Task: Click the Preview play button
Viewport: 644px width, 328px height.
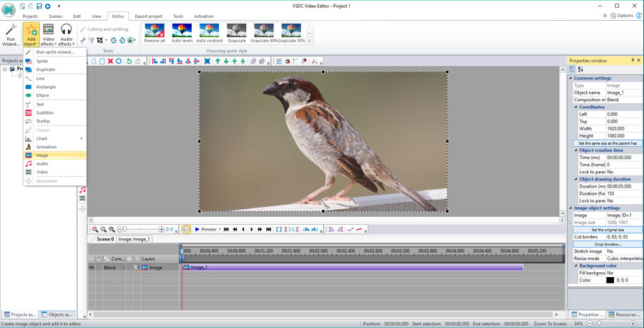Action: click(205, 229)
